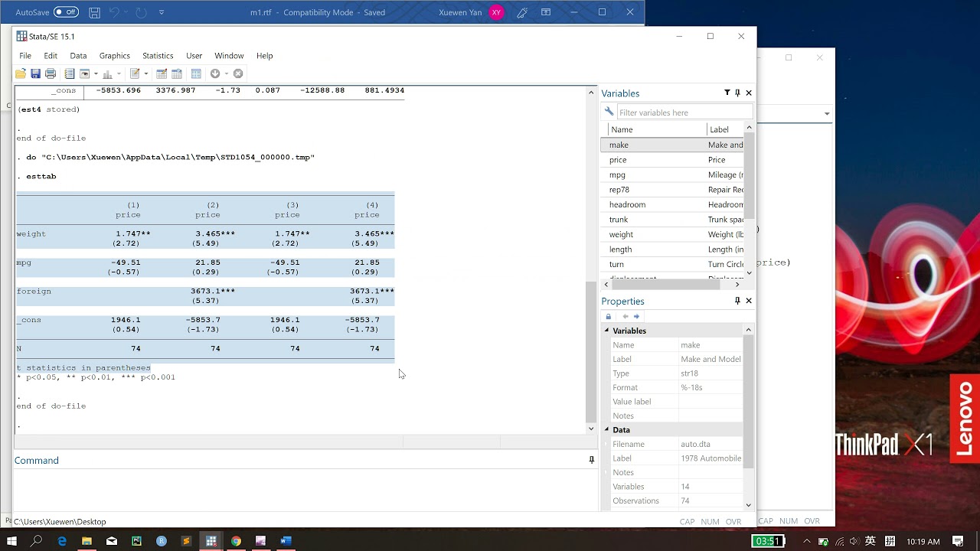The image size is (980, 551).
Task: Open dropdown arrow next to Clear –more– icon
Action: click(x=226, y=73)
